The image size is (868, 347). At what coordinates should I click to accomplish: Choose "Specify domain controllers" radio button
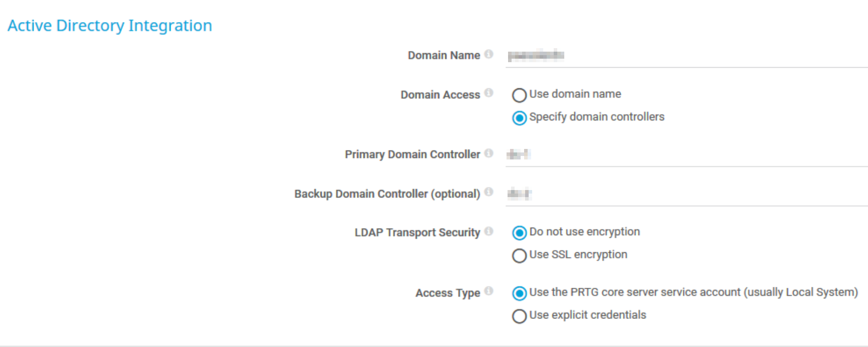point(519,118)
